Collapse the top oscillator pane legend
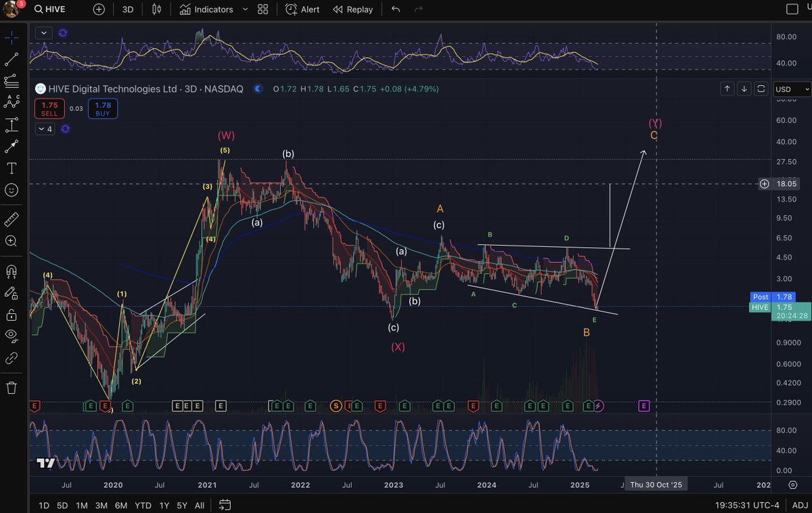Image resolution: width=812 pixels, height=513 pixels. click(43, 32)
